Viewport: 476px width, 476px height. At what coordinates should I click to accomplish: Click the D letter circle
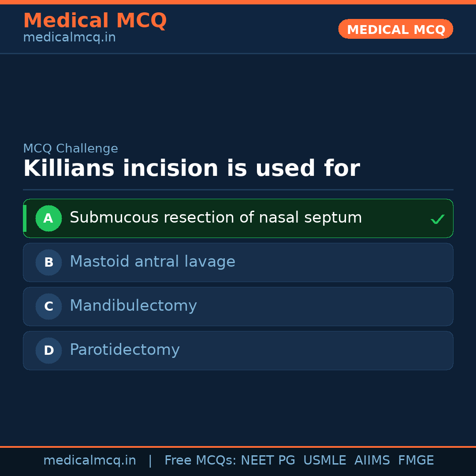point(48,350)
